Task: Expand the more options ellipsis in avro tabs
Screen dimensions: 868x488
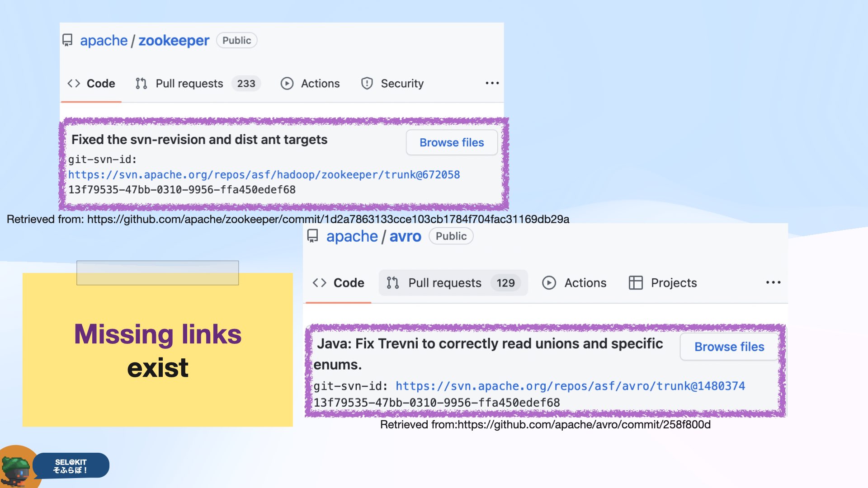Action: click(773, 282)
